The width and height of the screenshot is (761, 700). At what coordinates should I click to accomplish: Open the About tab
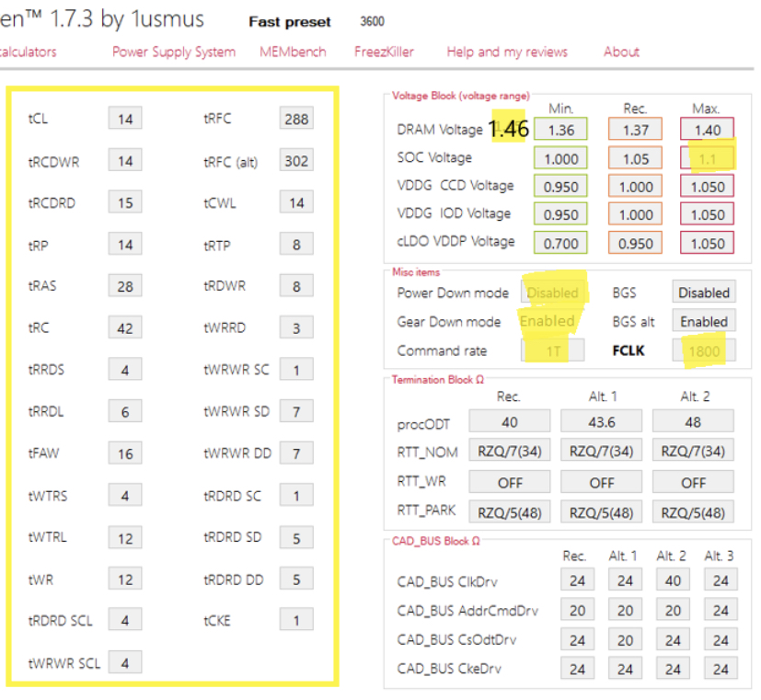(621, 52)
